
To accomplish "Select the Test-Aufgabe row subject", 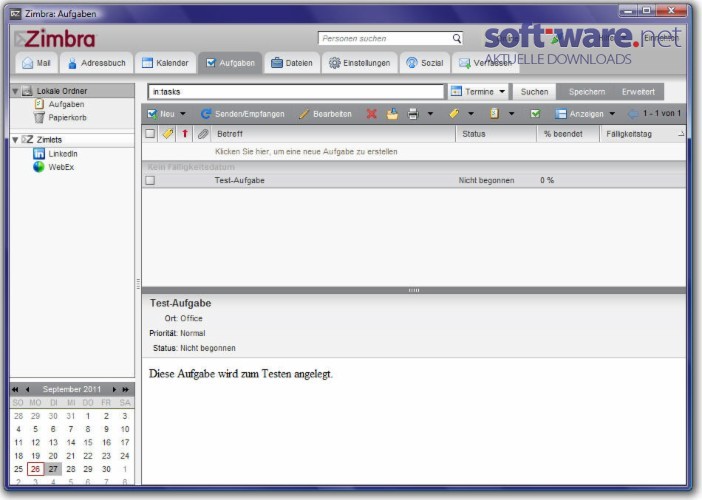I will (x=240, y=180).
